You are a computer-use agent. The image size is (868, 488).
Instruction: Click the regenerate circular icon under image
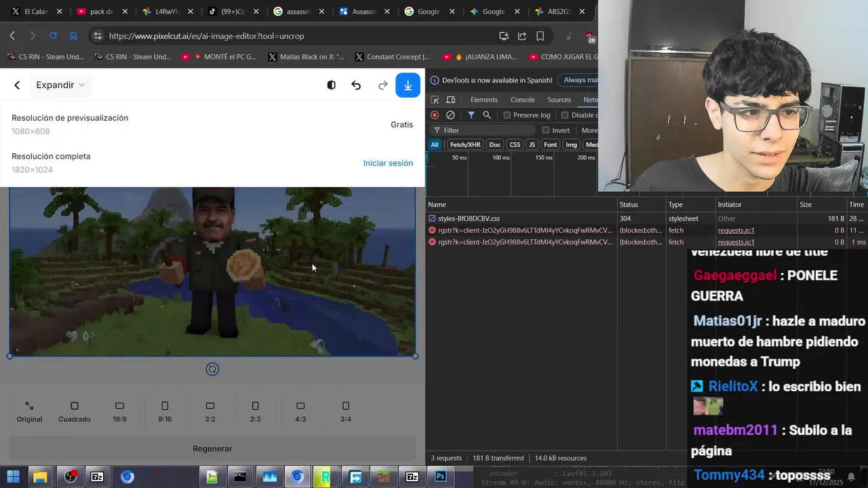(212, 369)
